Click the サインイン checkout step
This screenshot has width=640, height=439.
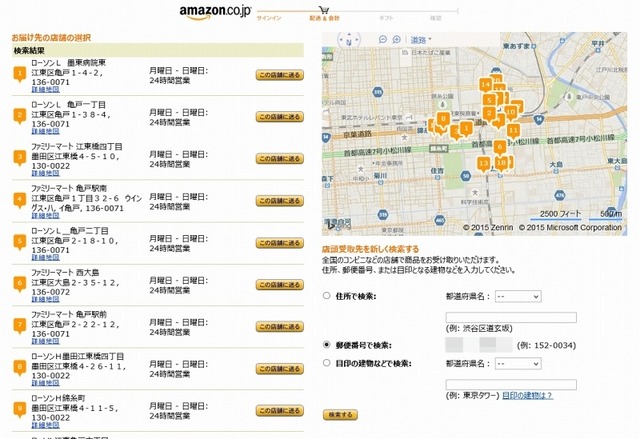268,19
